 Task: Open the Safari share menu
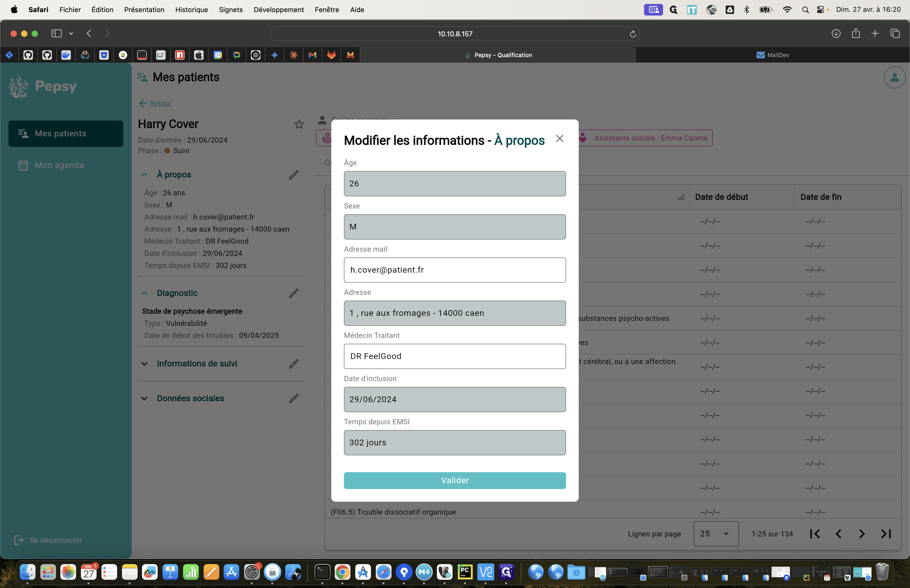(855, 34)
